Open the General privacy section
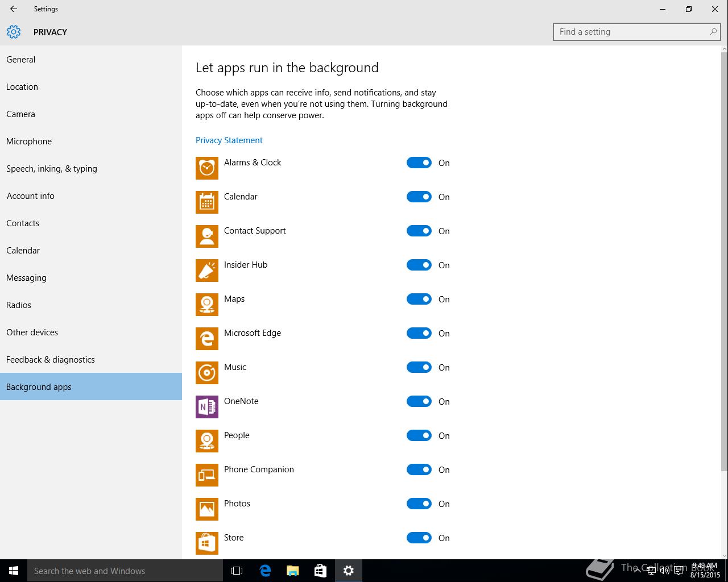 pyautogui.click(x=91, y=59)
